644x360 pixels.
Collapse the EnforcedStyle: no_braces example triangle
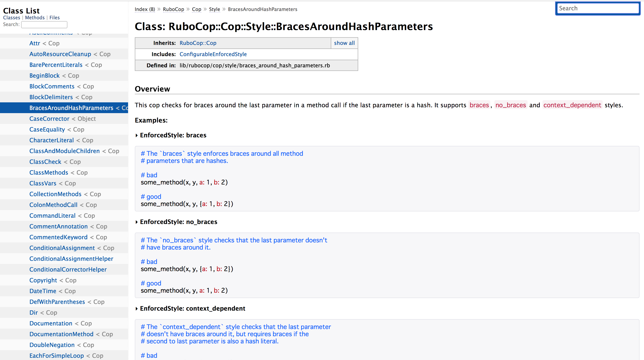point(136,222)
